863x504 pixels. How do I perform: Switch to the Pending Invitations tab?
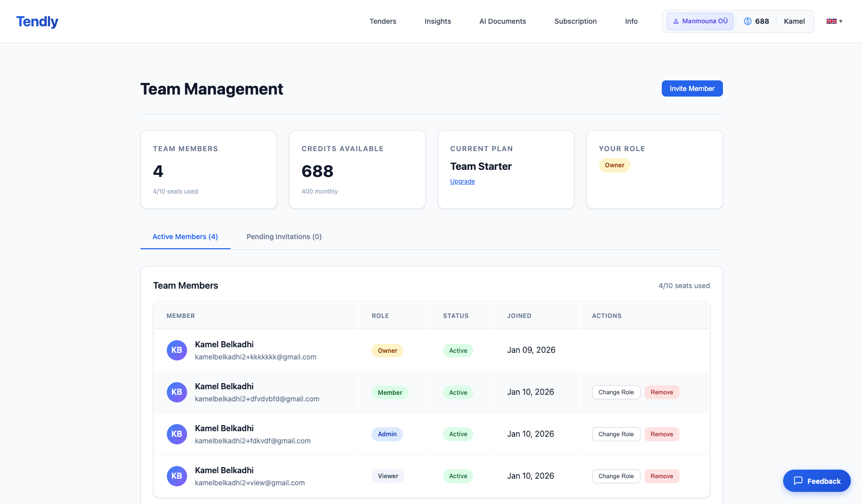pos(284,237)
